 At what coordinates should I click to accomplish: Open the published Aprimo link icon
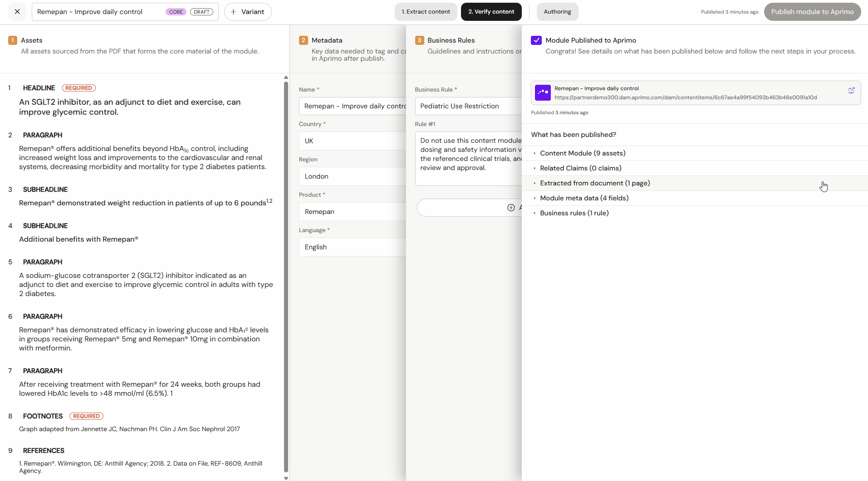point(851,91)
